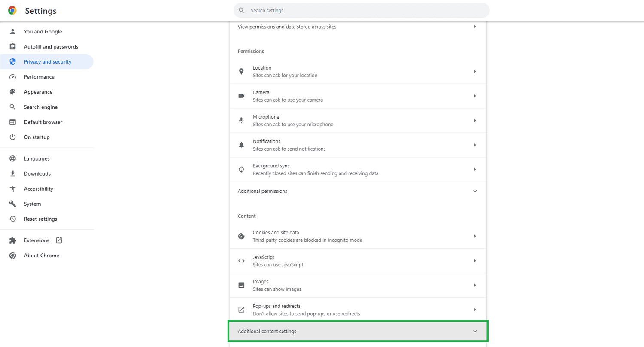This screenshot has height=347, width=644.
Task: Select the Location pin icon
Action: pos(241,71)
